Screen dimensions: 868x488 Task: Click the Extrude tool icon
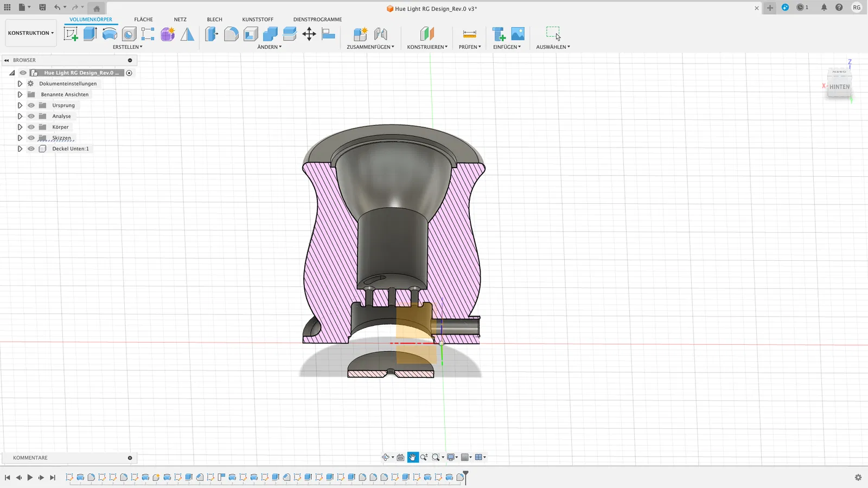[x=90, y=34]
